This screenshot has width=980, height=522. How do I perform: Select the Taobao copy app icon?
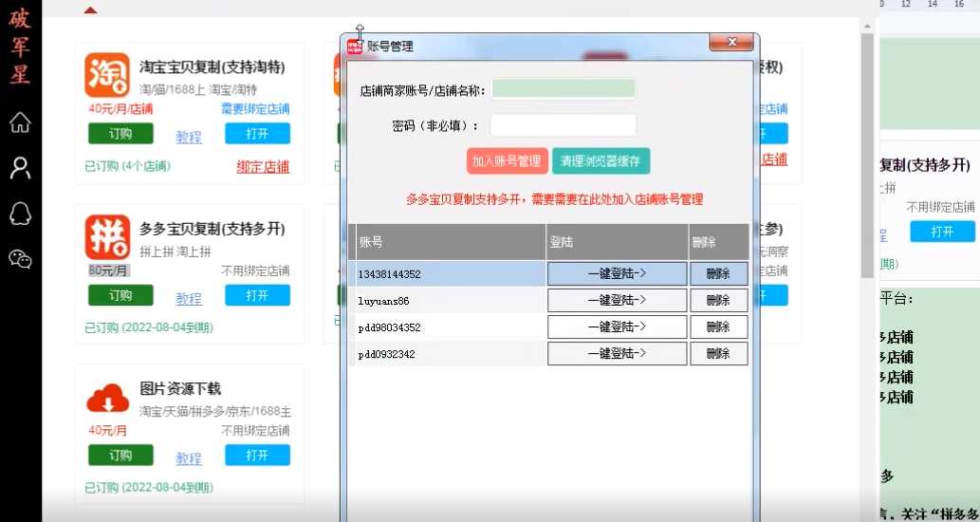107,75
